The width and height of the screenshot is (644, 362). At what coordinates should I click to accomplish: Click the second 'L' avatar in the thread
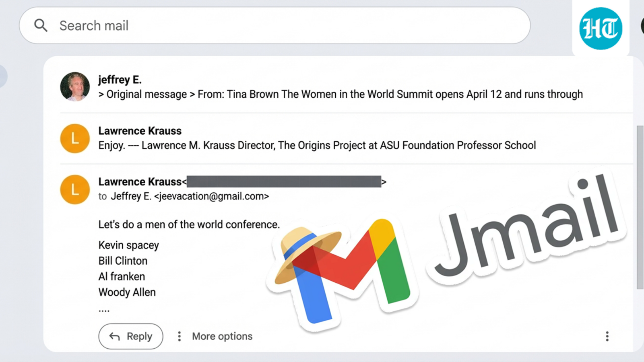click(x=75, y=189)
